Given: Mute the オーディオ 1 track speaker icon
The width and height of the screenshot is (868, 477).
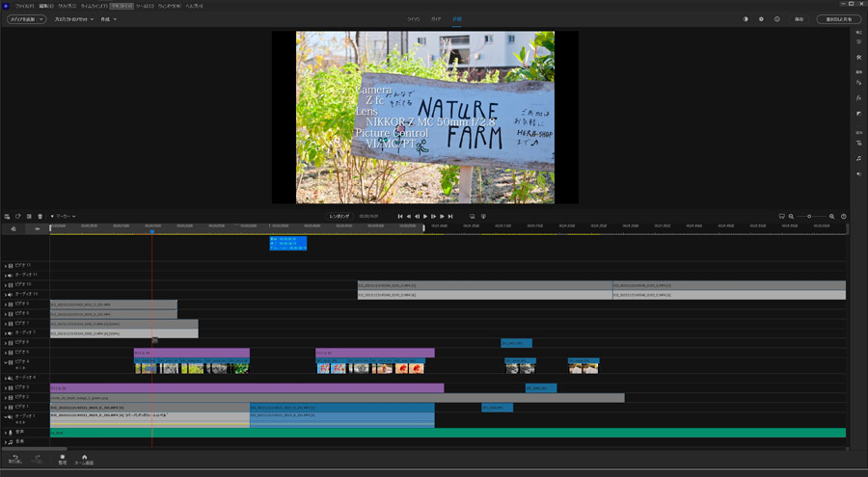Looking at the screenshot, I should 11,416.
